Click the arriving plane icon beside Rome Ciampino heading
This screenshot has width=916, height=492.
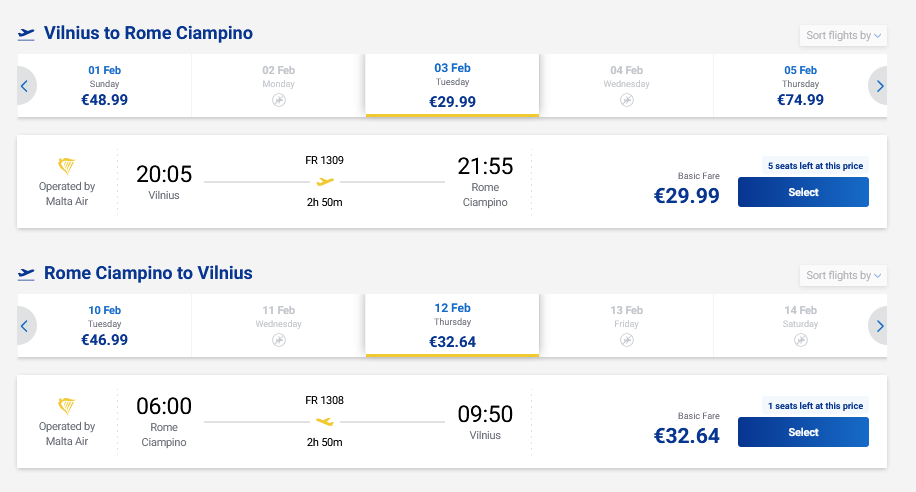27,273
